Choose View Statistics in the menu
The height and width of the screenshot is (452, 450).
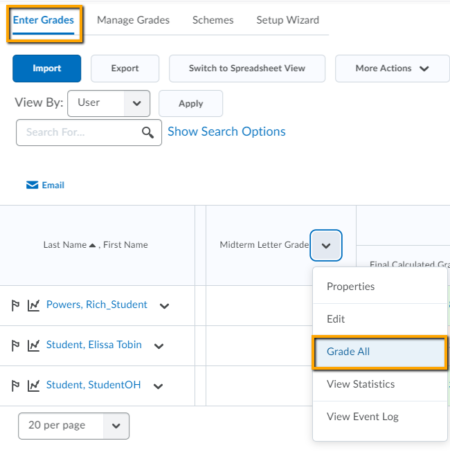tap(361, 384)
